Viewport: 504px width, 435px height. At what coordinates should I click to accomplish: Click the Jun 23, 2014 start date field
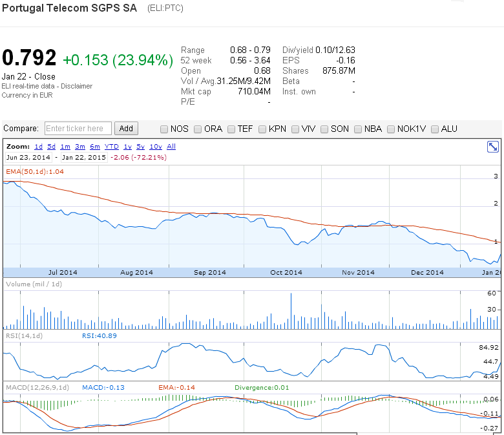pos(28,158)
